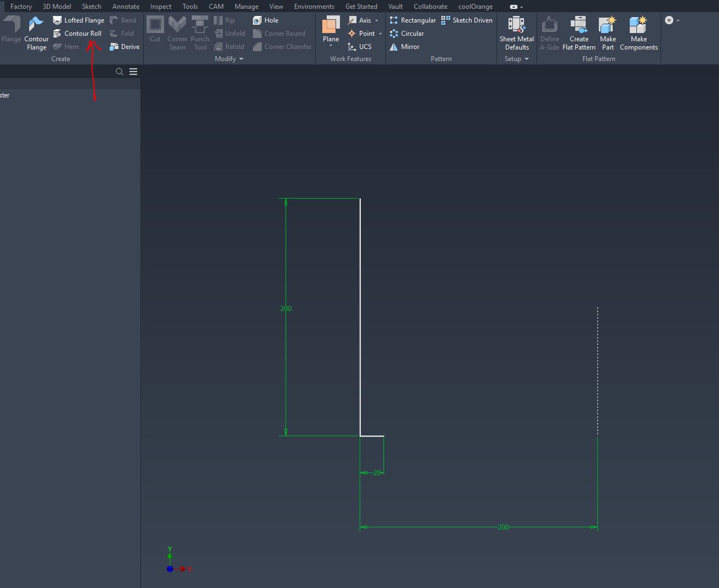Open the Collaborate tab

tap(430, 7)
